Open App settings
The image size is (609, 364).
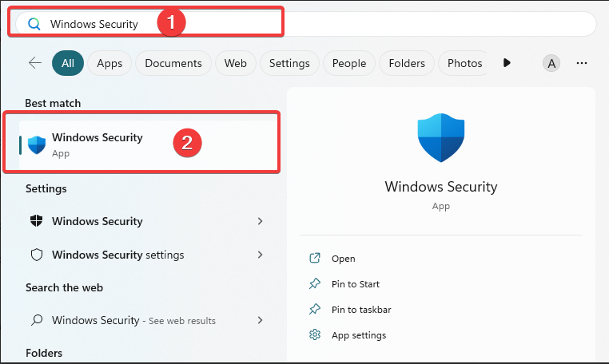pyautogui.click(x=359, y=335)
